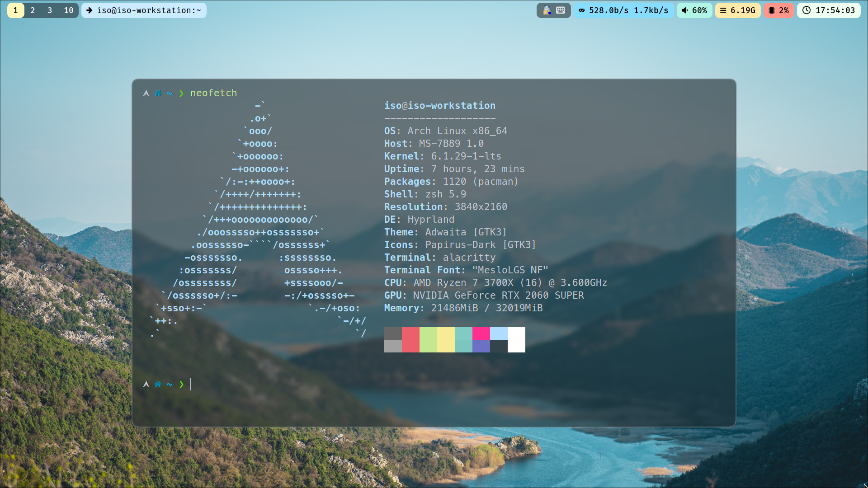Click the memory usage 6.19G module

coord(738,10)
